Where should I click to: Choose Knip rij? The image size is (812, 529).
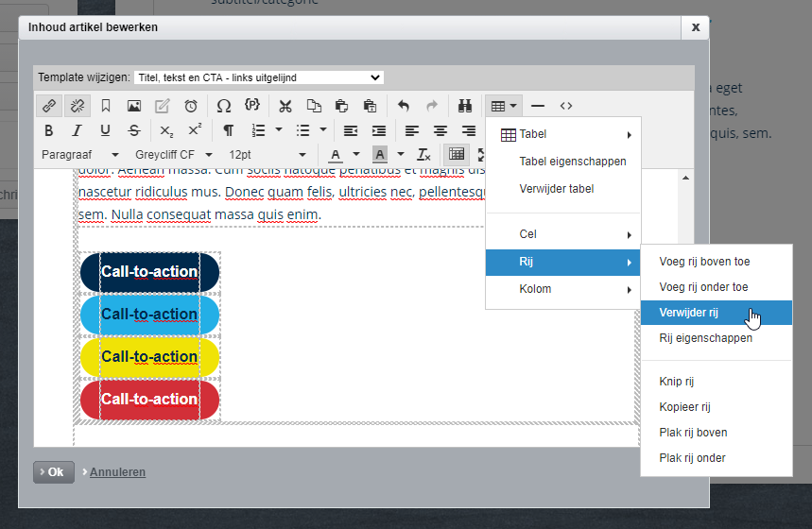tap(717, 382)
